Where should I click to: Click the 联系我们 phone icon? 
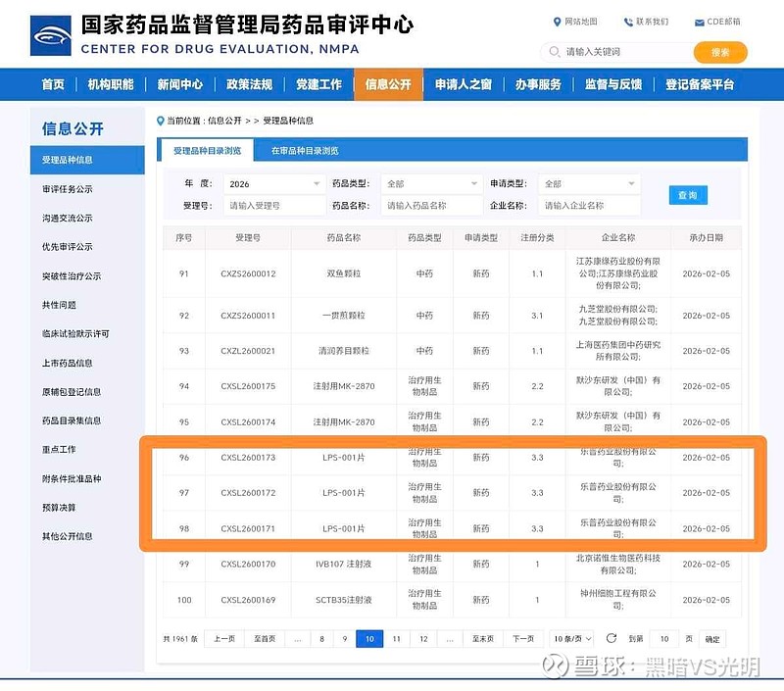[626, 22]
